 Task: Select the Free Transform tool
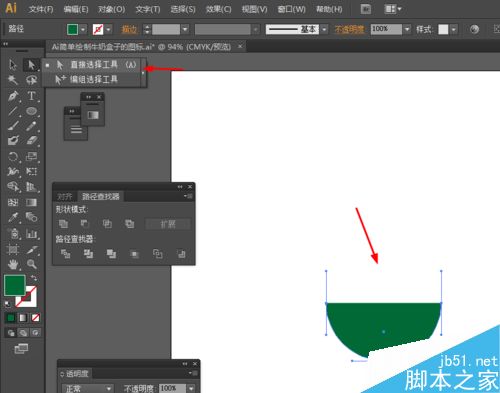(32, 171)
